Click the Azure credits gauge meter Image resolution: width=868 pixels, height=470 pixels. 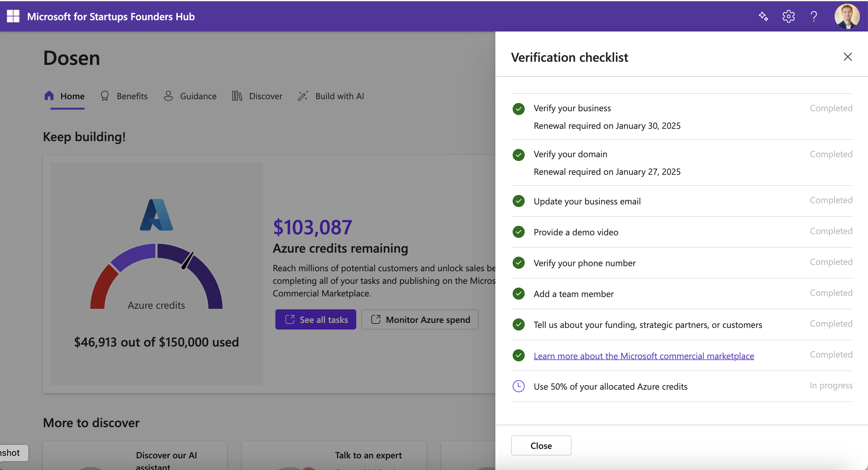pos(156,276)
